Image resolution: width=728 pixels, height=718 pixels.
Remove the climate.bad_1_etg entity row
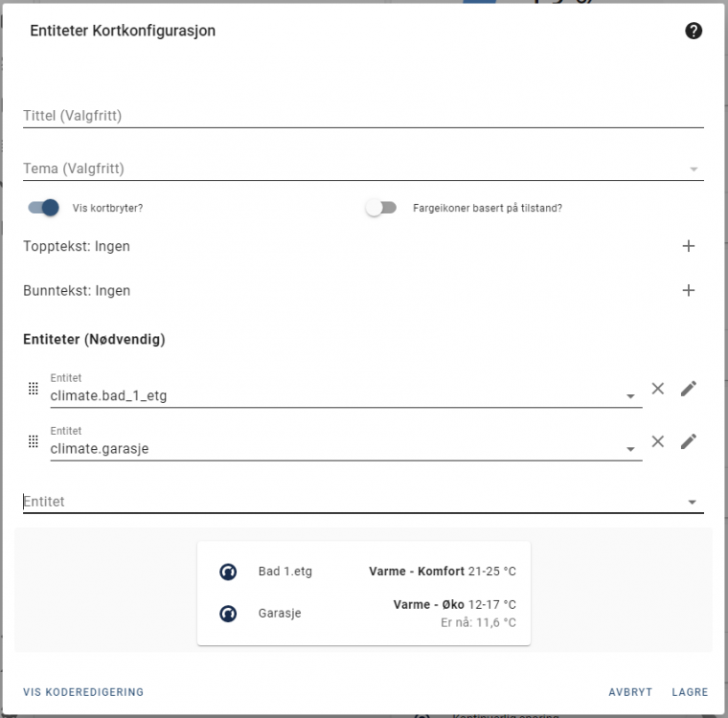658,389
